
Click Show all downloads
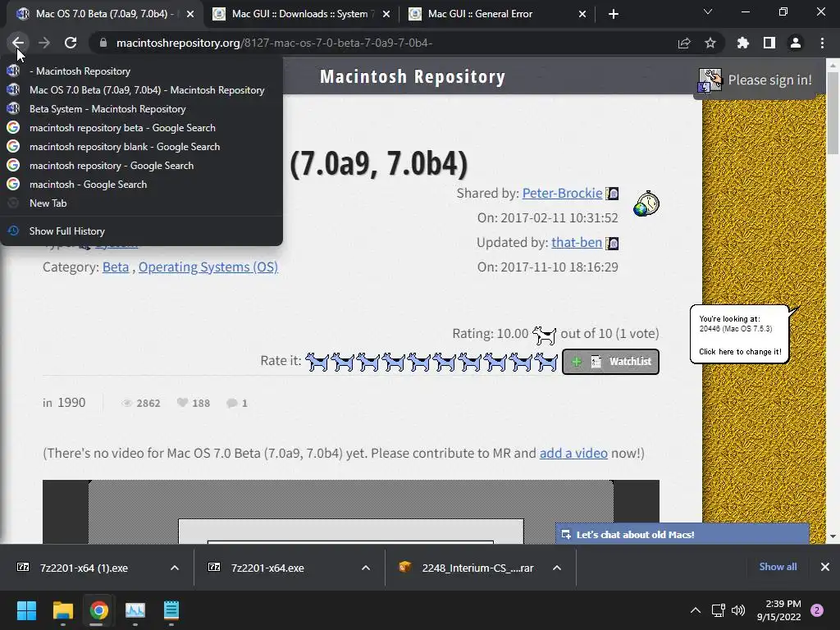778,567
